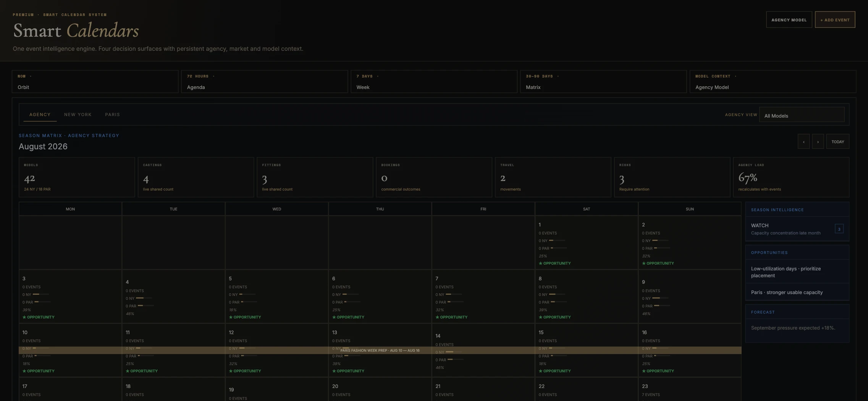The width and height of the screenshot is (868, 401).
Task: Select the August 20 day cell
Action: click(x=380, y=390)
